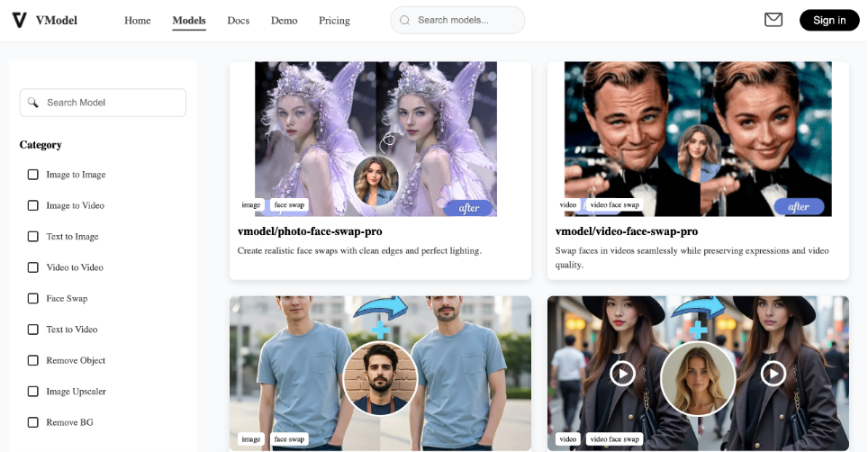
Task: Click the 'image' tag on photo-face-swap-pro
Action: pyautogui.click(x=251, y=205)
